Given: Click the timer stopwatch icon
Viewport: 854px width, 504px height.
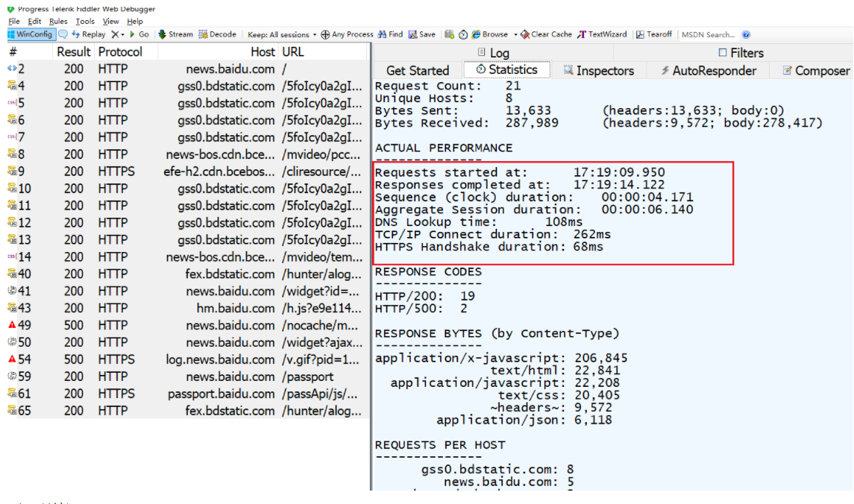Looking at the screenshot, I should 463,34.
